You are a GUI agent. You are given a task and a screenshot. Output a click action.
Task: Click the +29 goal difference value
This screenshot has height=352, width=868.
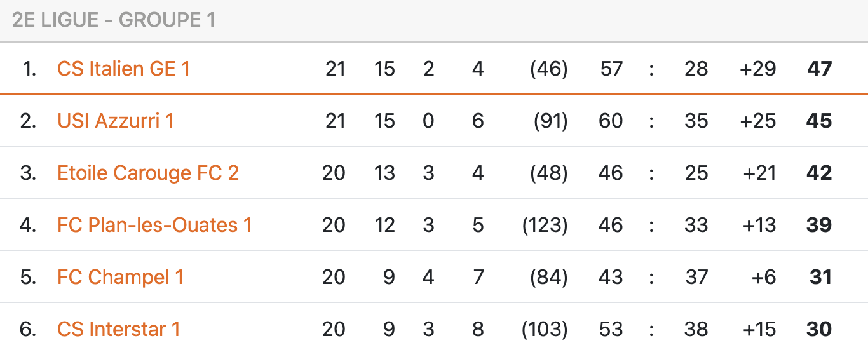point(757,69)
